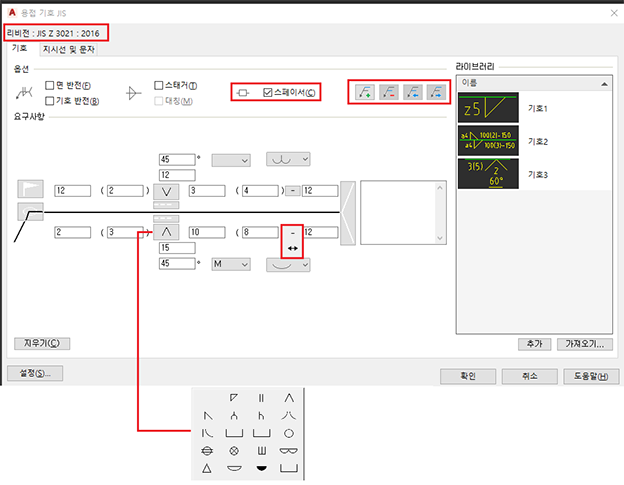
Task: Select the 기호3 library thumbnail
Action: click(488, 174)
